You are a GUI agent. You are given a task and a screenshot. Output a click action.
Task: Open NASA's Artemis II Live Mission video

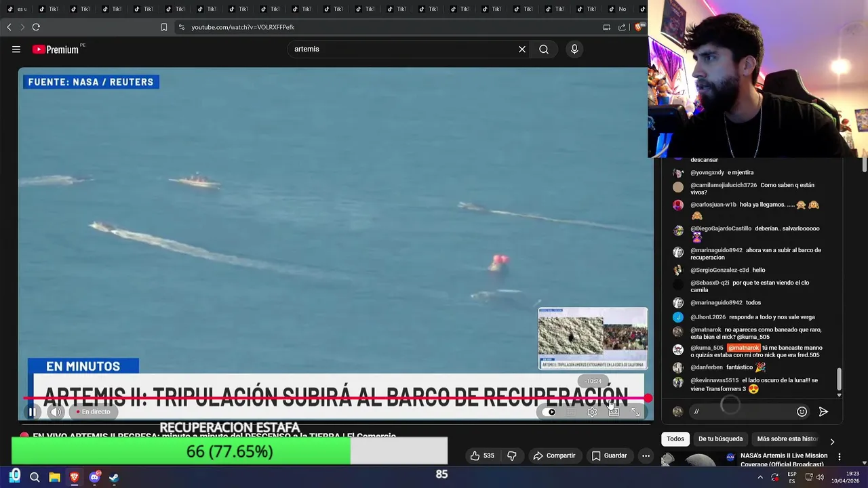coord(784,460)
